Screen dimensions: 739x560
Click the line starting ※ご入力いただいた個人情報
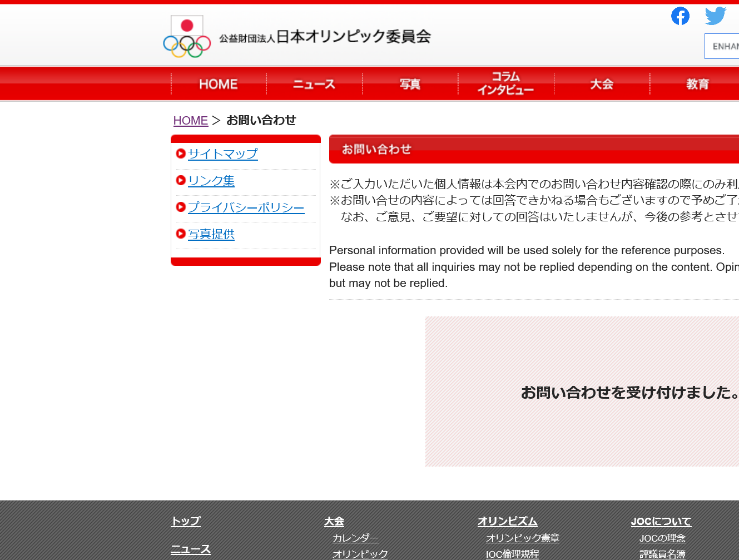coord(534,184)
